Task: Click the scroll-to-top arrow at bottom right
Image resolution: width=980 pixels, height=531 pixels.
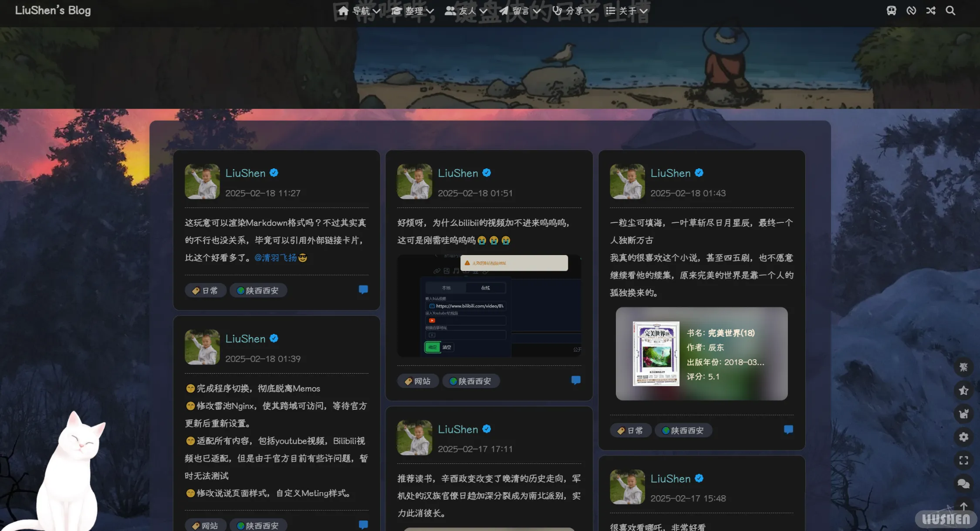Action: [x=963, y=506]
